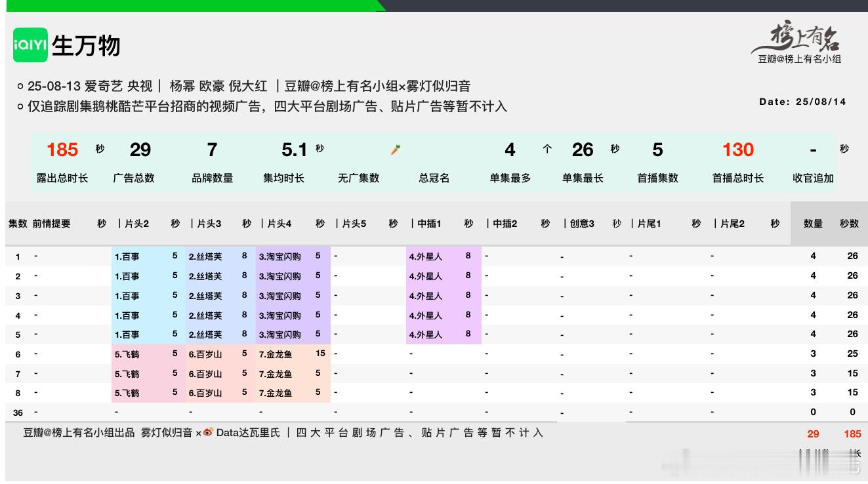This screenshot has width=868, height=484.
Task: Click the 首播集数 label
Action: coord(657,178)
